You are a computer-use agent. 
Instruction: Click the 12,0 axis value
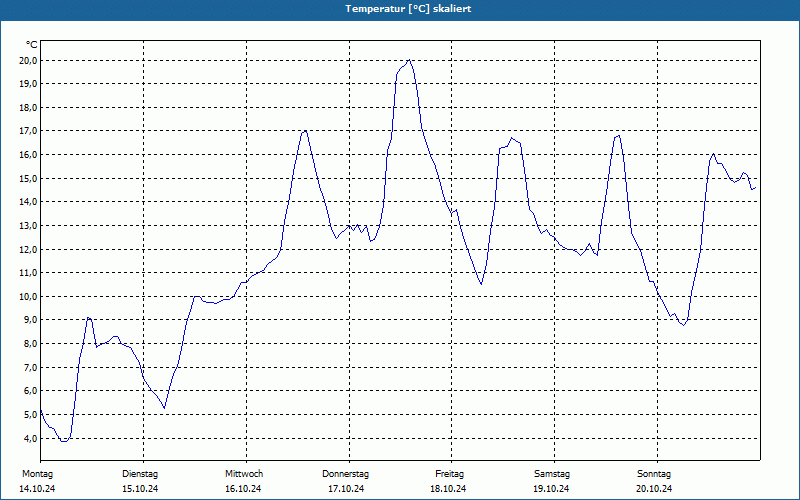[x=28, y=249]
